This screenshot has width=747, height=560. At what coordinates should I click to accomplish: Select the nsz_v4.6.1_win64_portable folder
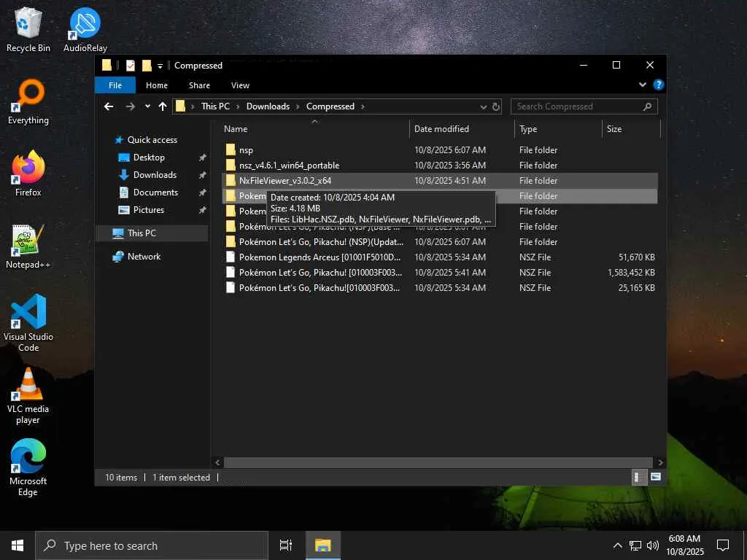click(440, 166)
